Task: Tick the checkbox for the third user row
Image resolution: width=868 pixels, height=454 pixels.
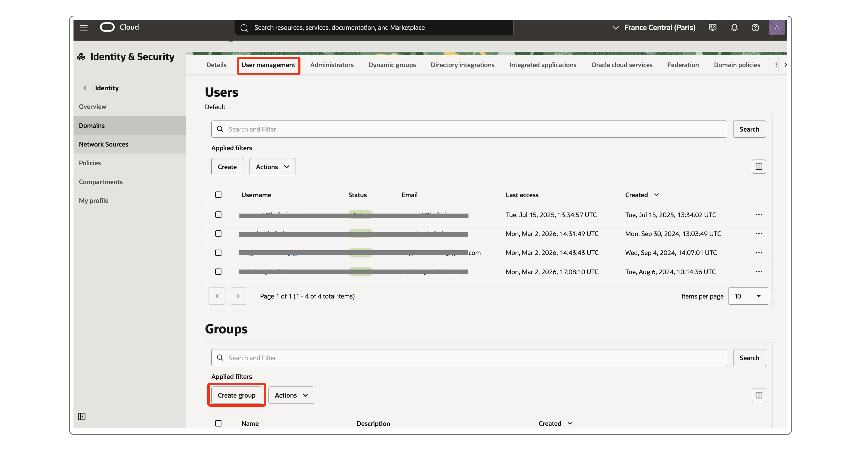Action: tap(218, 252)
